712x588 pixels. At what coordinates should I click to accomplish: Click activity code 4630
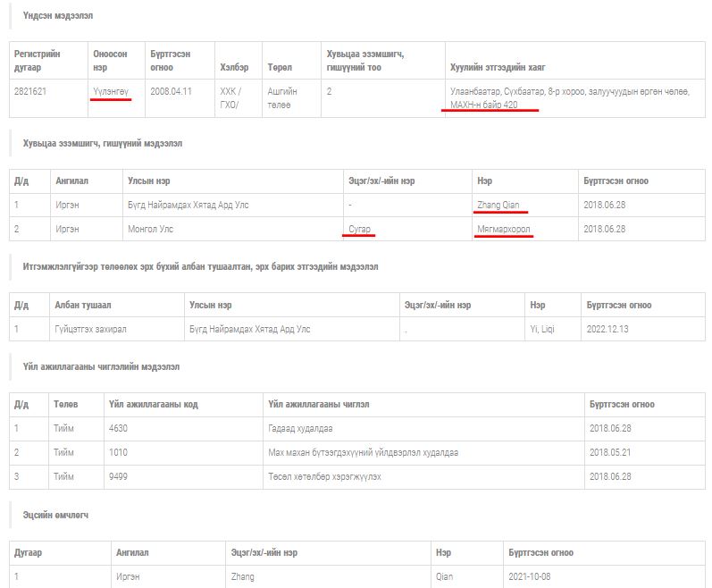coord(118,428)
